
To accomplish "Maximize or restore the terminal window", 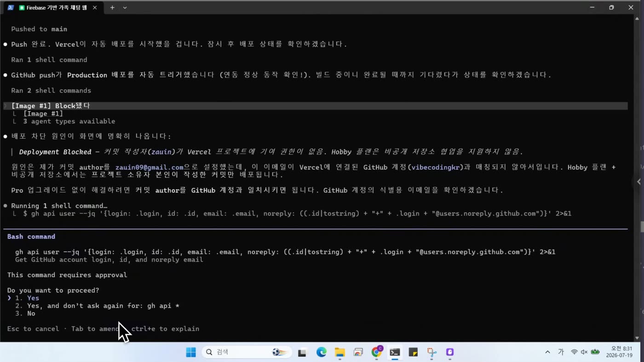I will pyautogui.click(x=611, y=7).
